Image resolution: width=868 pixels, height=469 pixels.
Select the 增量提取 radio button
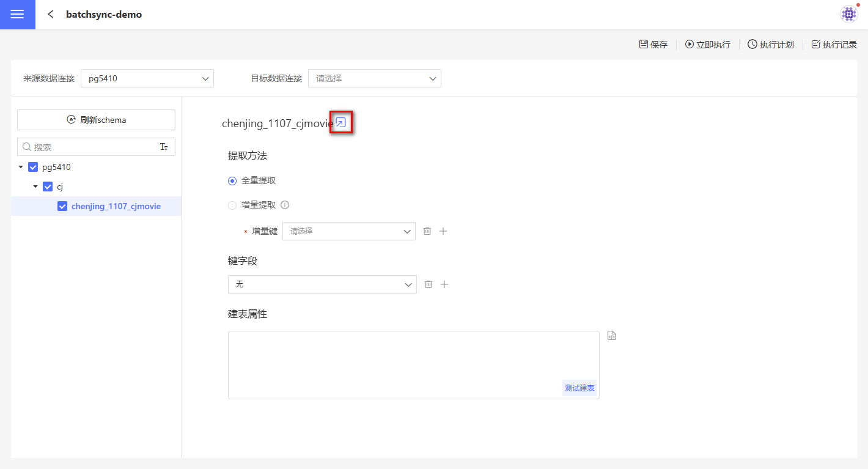click(x=232, y=205)
